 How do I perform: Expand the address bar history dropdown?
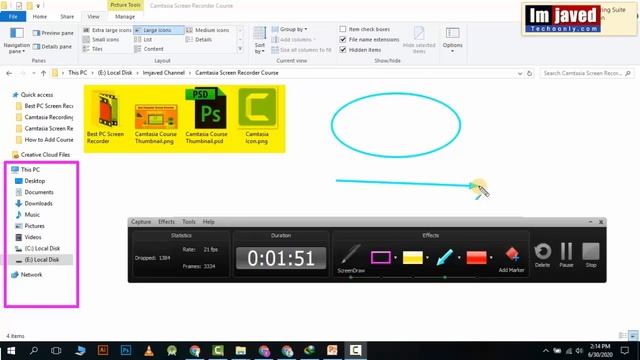pyautogui.click(x=520, y=73)
